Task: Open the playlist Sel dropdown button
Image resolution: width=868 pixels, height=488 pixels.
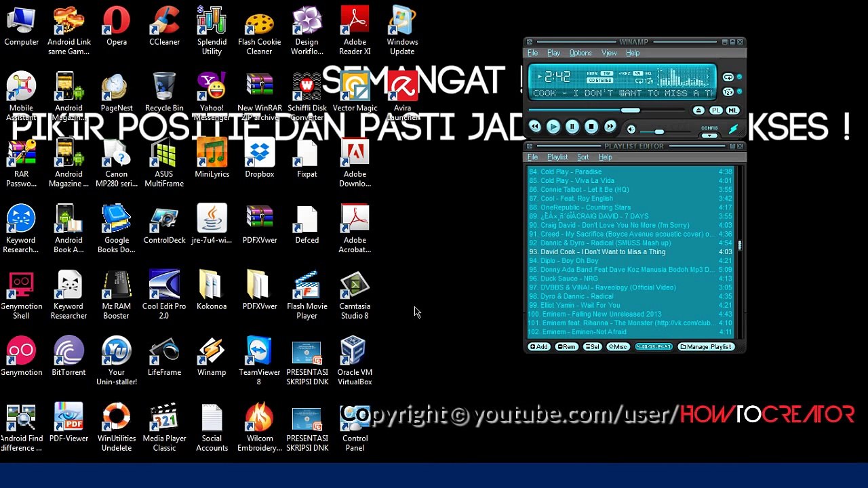Action: click(593, 347)
